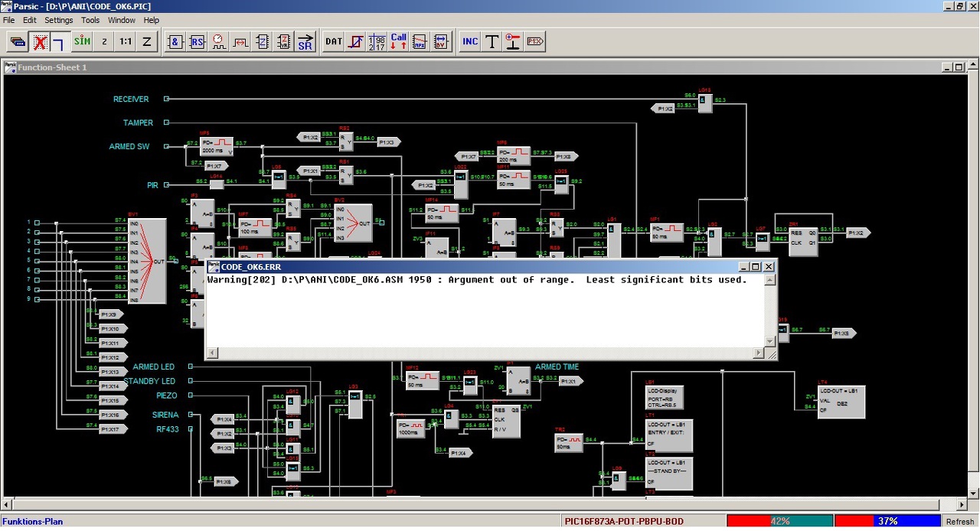Select the ARMED TIME label
Image resolution: width=980 pixels, height=531 pixels.
click(557, 367)
